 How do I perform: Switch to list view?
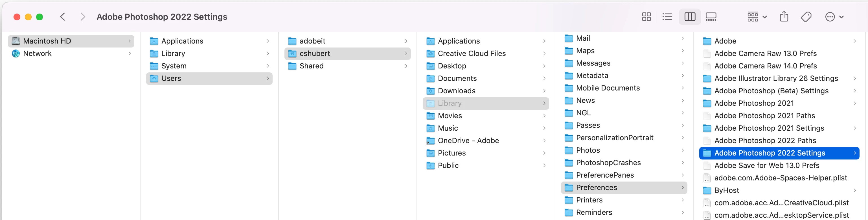667,17
